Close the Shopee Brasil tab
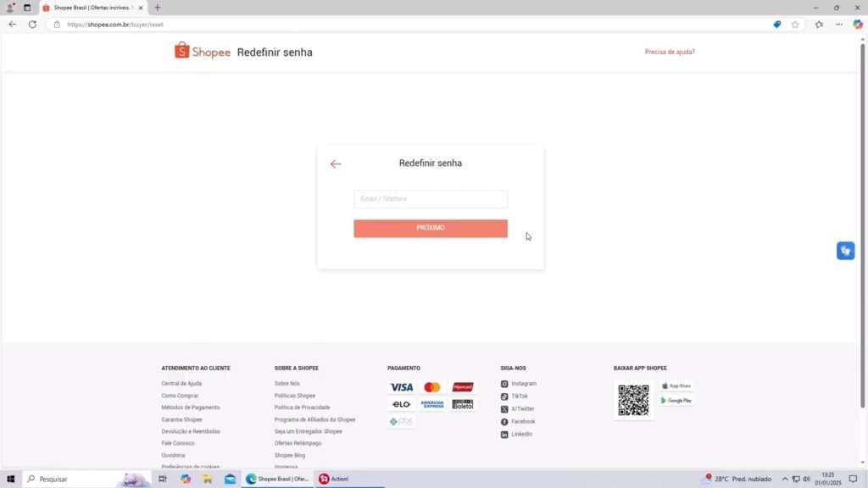The width and height of the screenshot is (868, 488). point(141,8)
